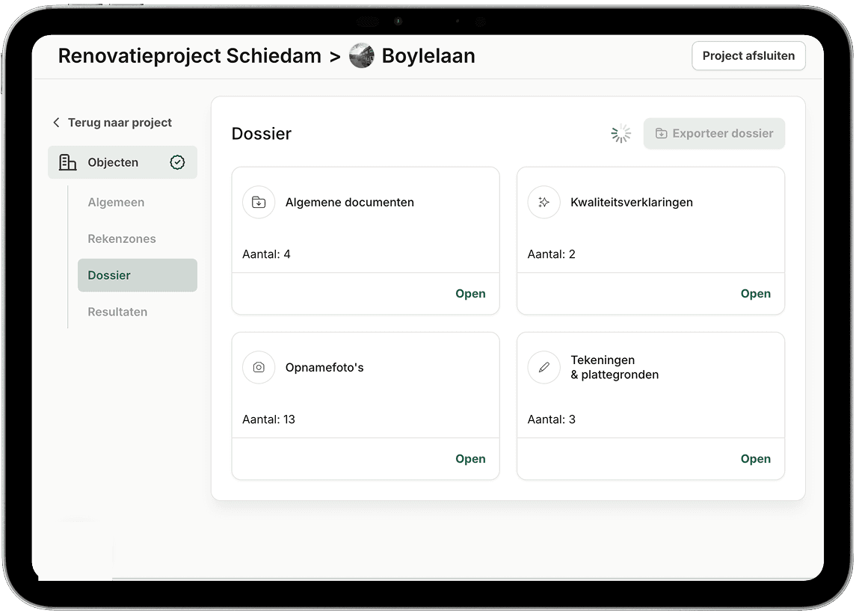Open Algemene documenten via its Open link
This screenshot has height=616, width=856.
click(470, 293)
